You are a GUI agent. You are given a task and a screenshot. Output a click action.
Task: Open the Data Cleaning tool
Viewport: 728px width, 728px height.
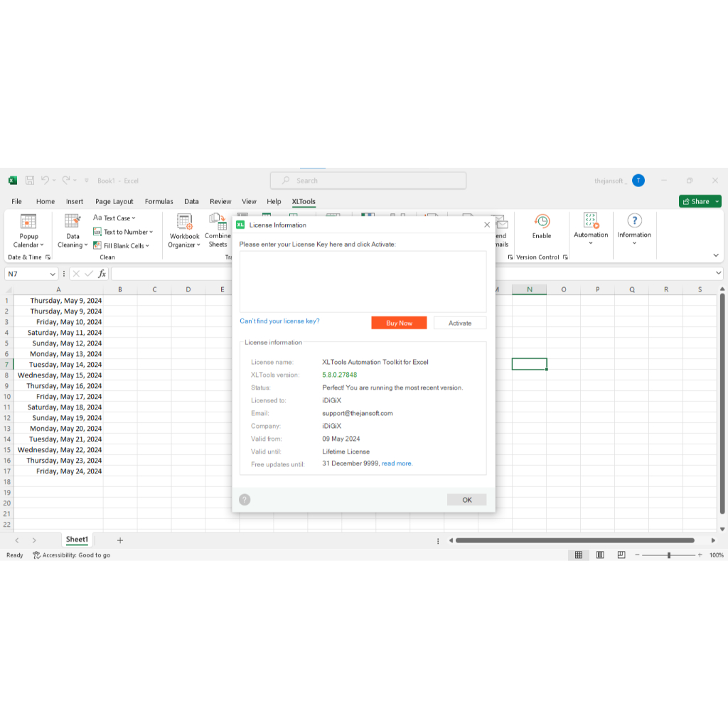pyautogui.click(x=73, y=231)
